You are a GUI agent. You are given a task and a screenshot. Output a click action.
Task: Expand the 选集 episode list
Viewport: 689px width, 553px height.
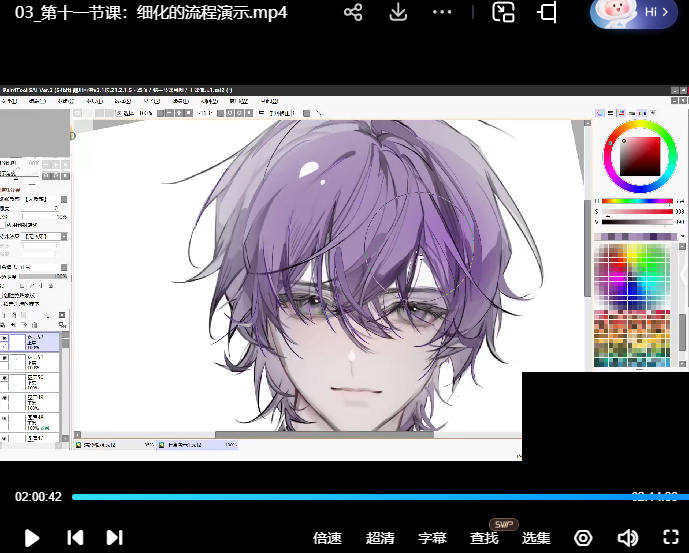tap(536, 538)
